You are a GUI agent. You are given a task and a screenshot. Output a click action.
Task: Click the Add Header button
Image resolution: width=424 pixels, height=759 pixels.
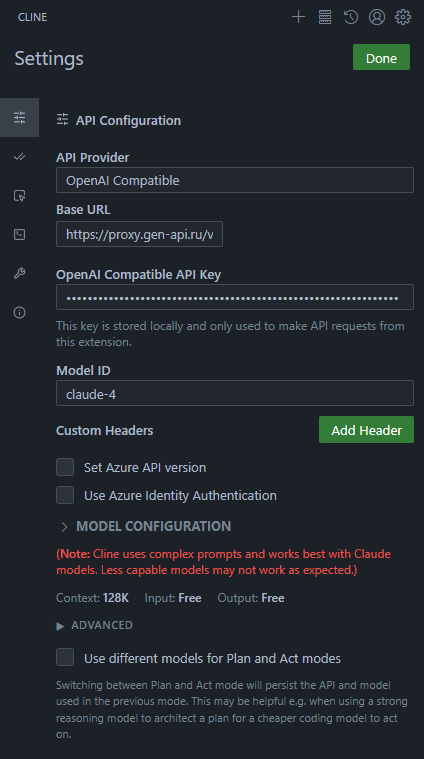(x=366, y=430)
